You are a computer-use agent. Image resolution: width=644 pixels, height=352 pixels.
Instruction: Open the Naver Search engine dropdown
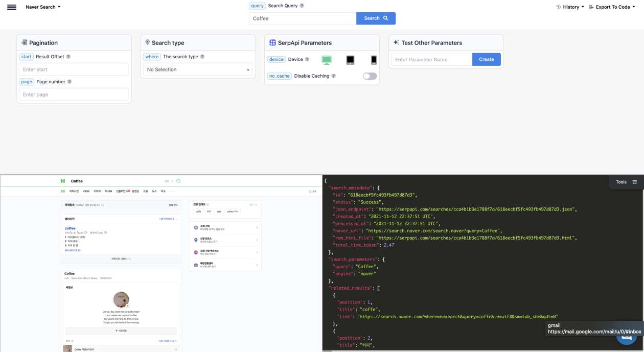point(43,7)
